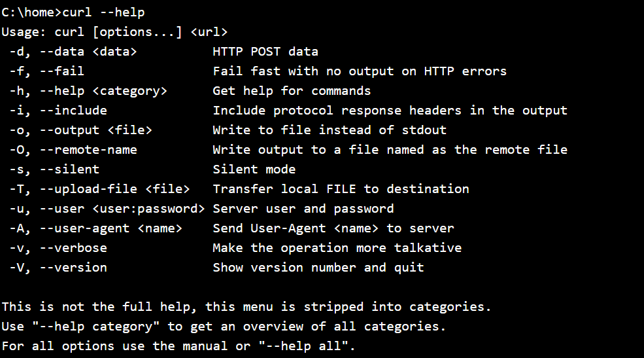This screenshot has width=644, height=358.
Task: Click "Show version number and quit" text
Action: coord(318,268)
